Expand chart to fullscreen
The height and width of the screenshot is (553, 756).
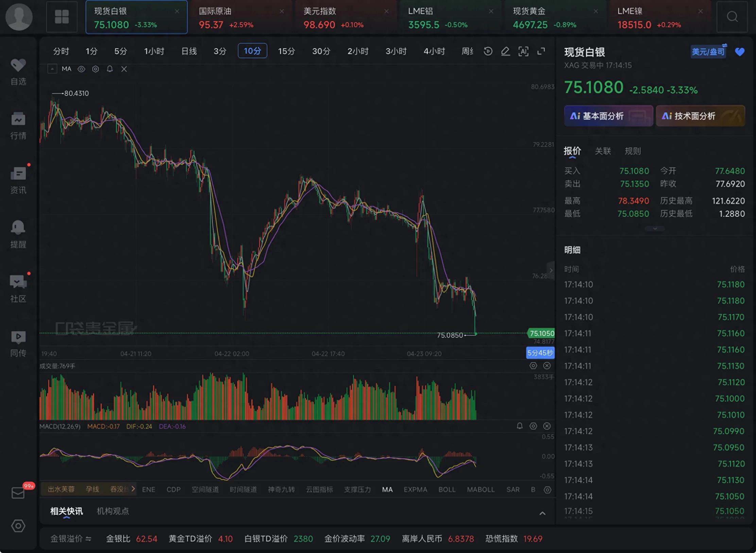tap(541, 51)
